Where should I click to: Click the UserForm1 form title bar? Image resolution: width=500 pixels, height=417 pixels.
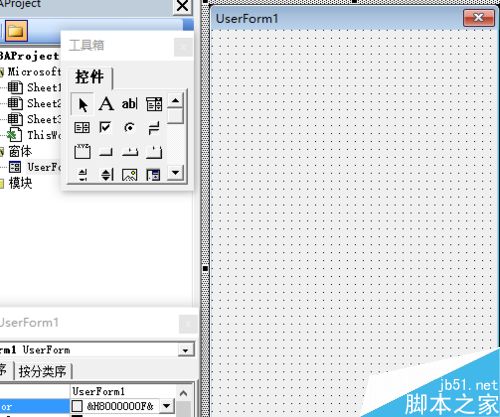click(337, 18)
